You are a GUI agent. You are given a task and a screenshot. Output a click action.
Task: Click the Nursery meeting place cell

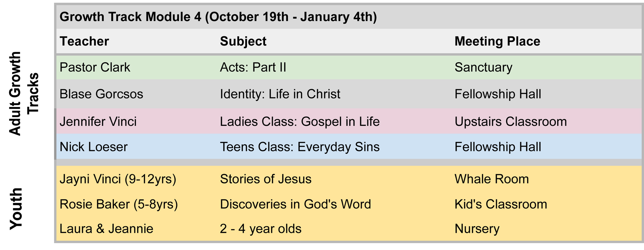477,229
